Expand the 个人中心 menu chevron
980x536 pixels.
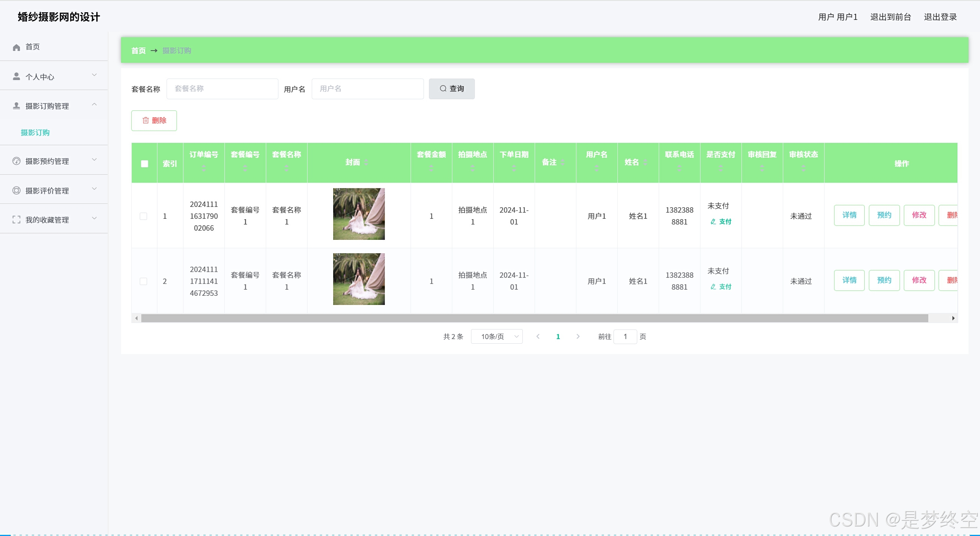click(94, 75)
